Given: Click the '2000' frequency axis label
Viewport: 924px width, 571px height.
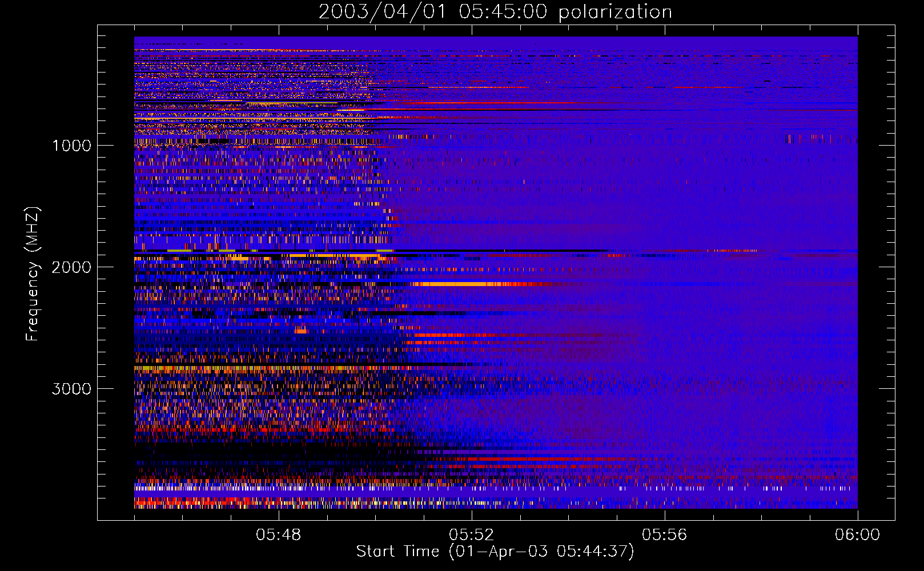Looking at the screenshot, I should click(x=71, y=267).
